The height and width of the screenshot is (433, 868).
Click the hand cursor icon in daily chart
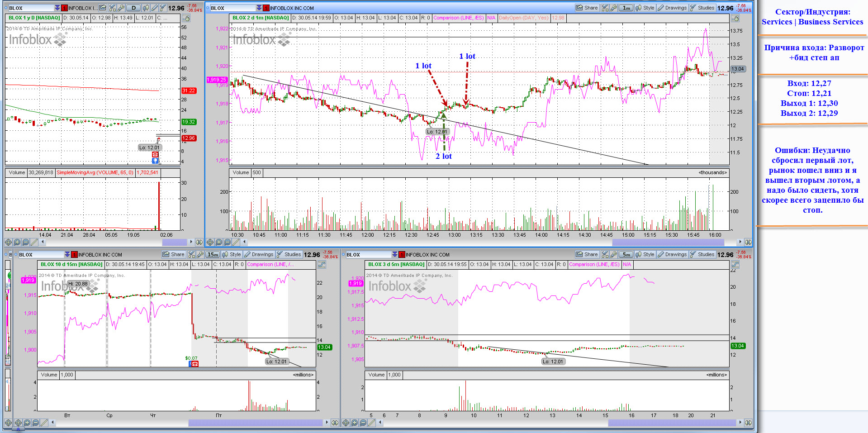pyautogui.click(x=186, y=18)
